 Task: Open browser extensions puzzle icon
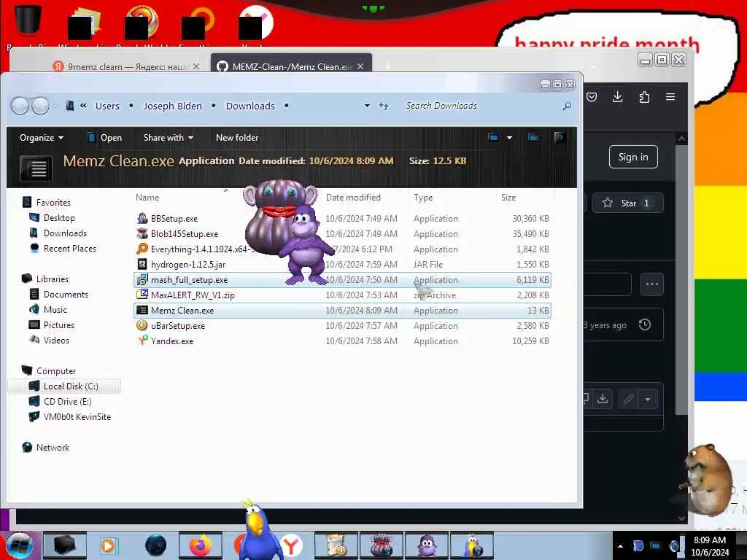click(x=644, y=97)
